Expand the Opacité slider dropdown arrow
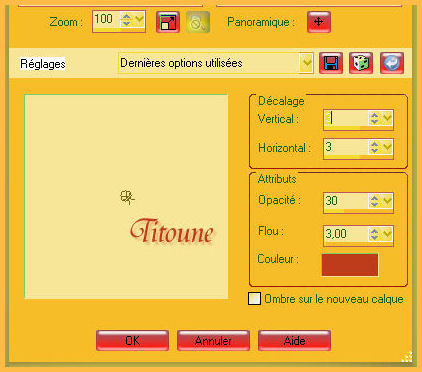 pos(387,200)
